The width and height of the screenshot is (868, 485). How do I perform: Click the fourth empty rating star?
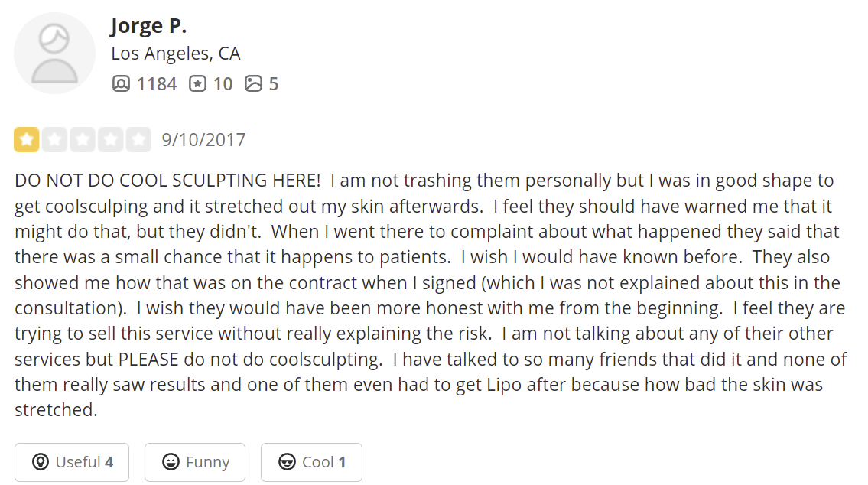111,140
